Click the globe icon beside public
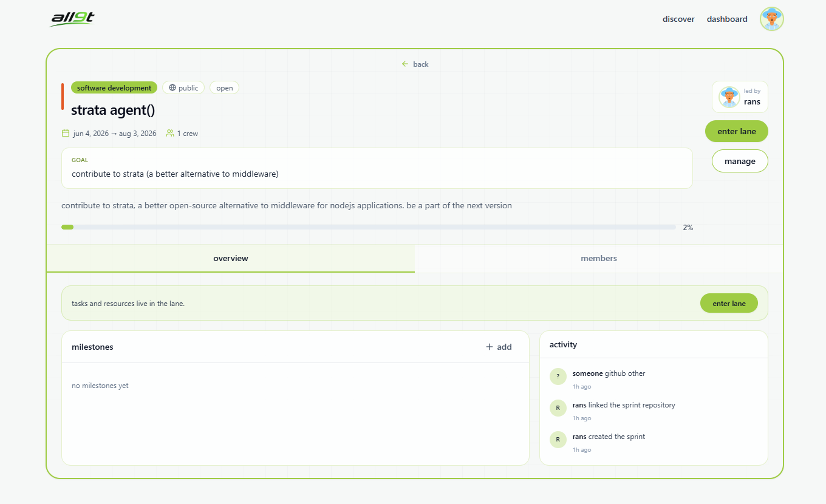Screen dimensions: 826x504 (172, 88)
